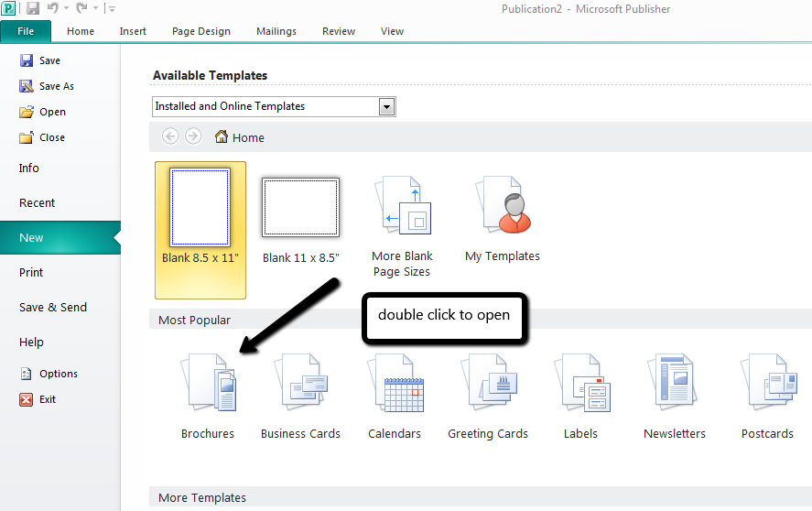Open the Undo history dropdown arrow
Screen dimensions: 812x511
[x=66, y=8]
